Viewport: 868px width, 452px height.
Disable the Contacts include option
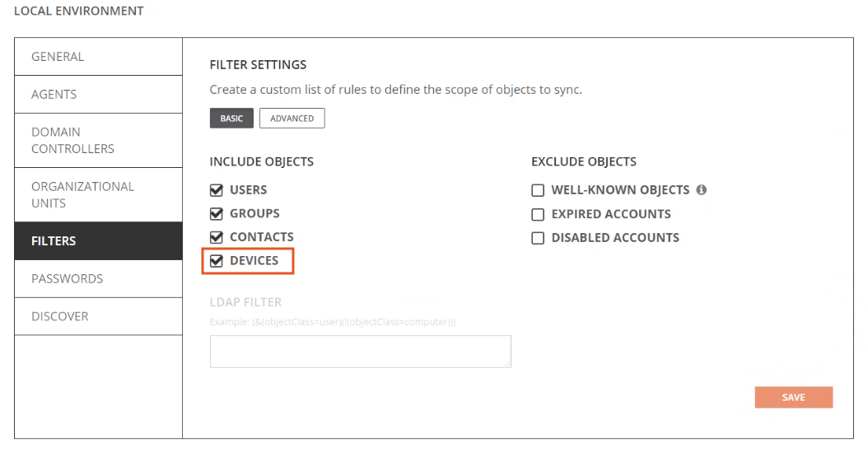pos(217,237)
